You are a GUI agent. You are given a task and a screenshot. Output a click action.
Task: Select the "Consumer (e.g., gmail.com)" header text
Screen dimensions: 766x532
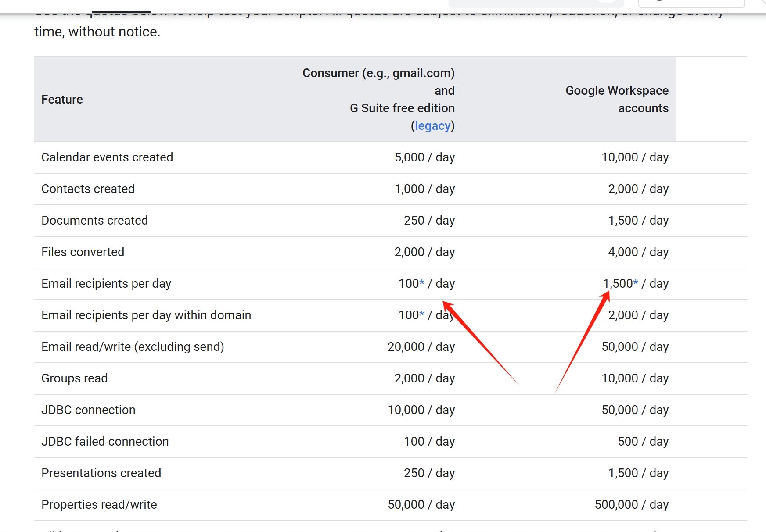378,73
